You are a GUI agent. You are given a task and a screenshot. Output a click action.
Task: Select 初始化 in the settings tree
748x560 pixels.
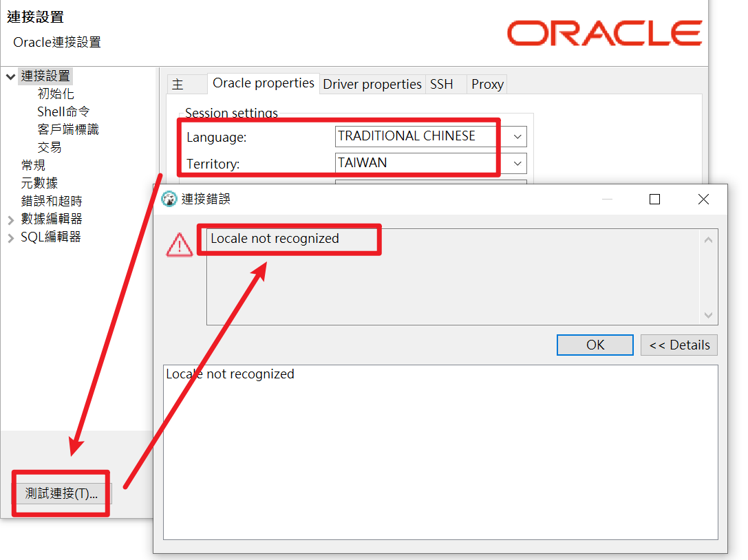pos(54,93)
